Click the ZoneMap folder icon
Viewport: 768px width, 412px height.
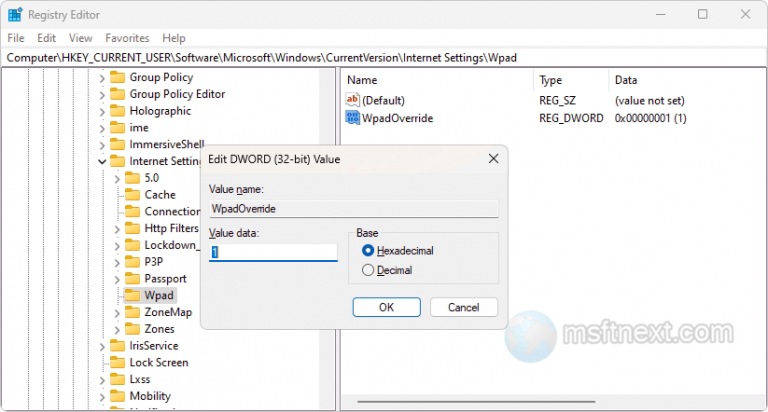point(133,312)
